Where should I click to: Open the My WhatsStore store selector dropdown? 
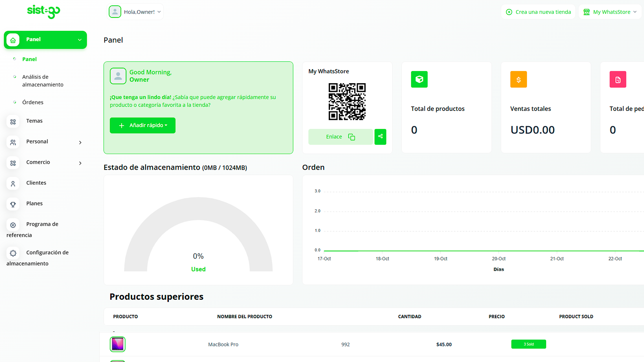[610, 12]
